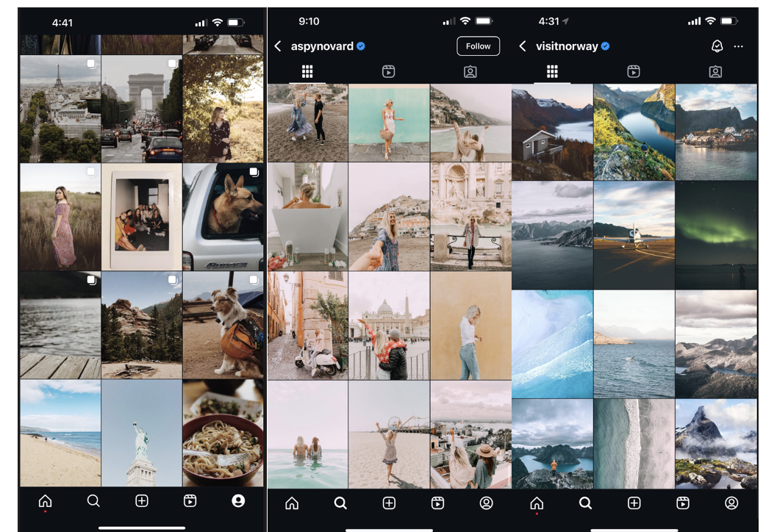Tap Search in aspynovard screen's bottom bar
763x532 pixels.
tap(340, 503)
